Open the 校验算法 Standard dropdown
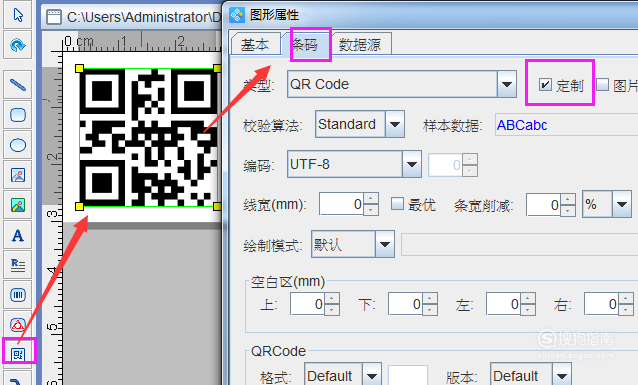This screenshot has height=385, width=638. point(395,124)
